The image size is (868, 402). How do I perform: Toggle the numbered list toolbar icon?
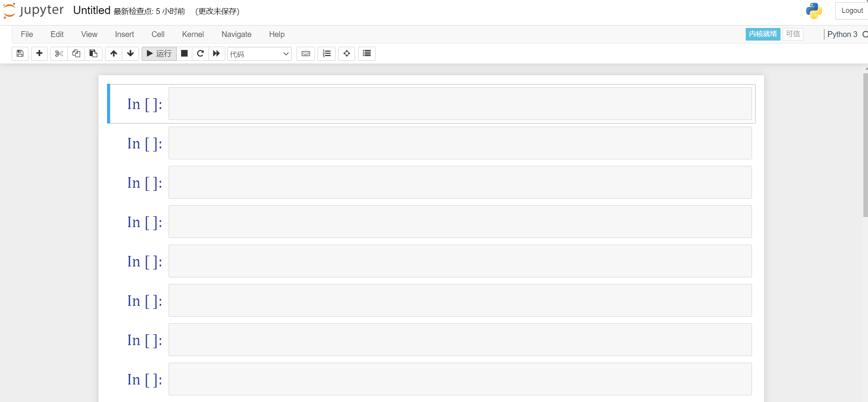[327, 53]
